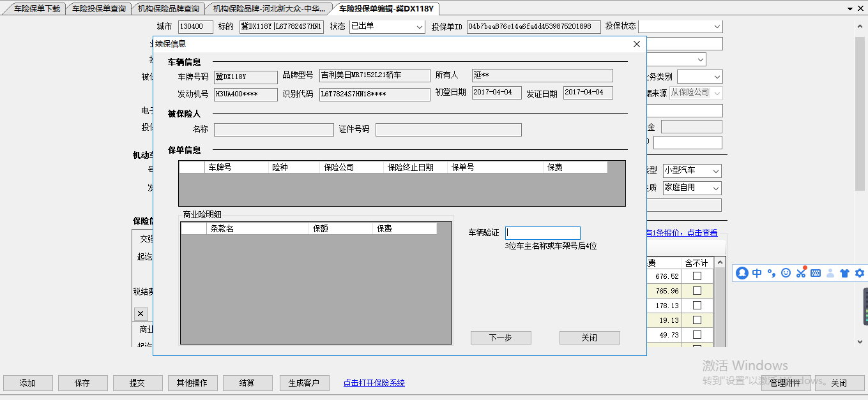The image size is (868, 400).
Task: Click the 提交 button
Action: point(137,383)
